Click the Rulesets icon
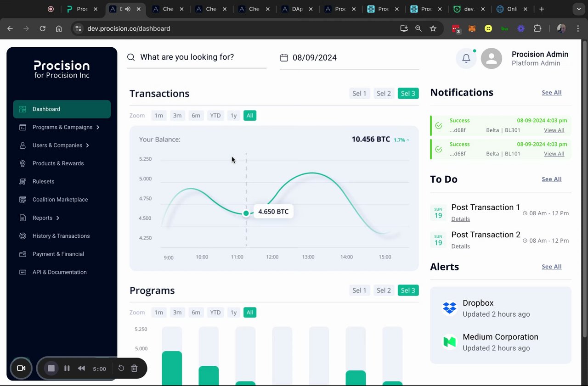This screenshot has height=386, width=588. [23, 182]
